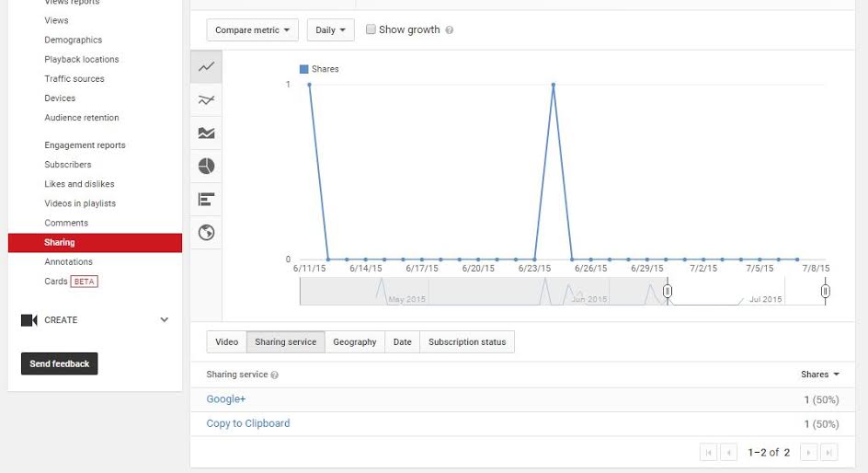Open the Compare metric dropdown
The width and height of the screenshot is (868, 473).
coord(253,30)
